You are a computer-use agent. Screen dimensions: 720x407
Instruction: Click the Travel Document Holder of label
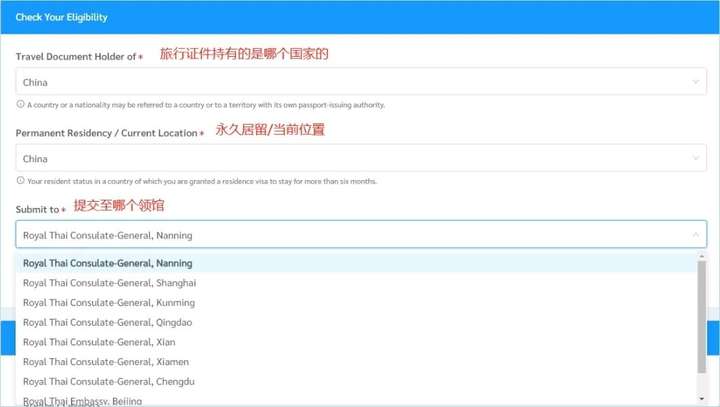76,57
